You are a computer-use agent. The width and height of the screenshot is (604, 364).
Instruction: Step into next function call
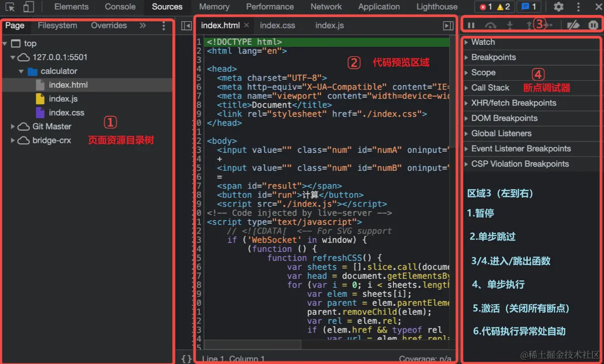click(509, 25)
